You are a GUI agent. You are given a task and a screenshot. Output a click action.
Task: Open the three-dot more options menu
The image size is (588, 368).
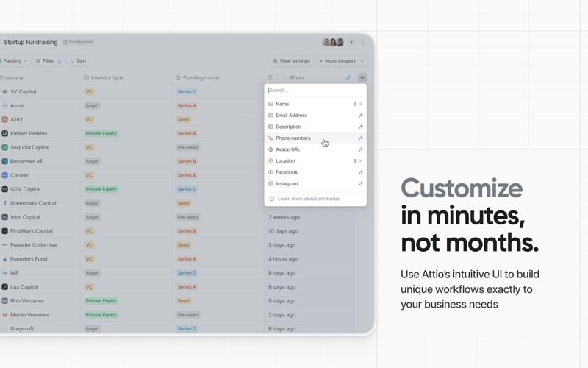362,43
